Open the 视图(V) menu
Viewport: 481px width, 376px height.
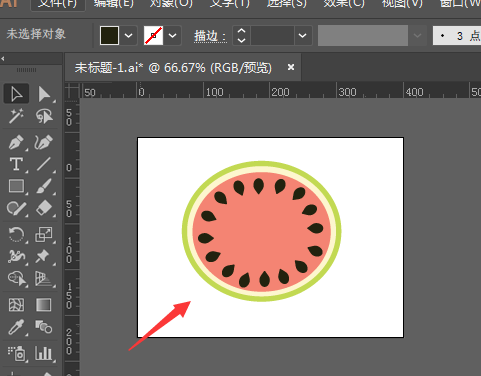(x=402, y=4)
